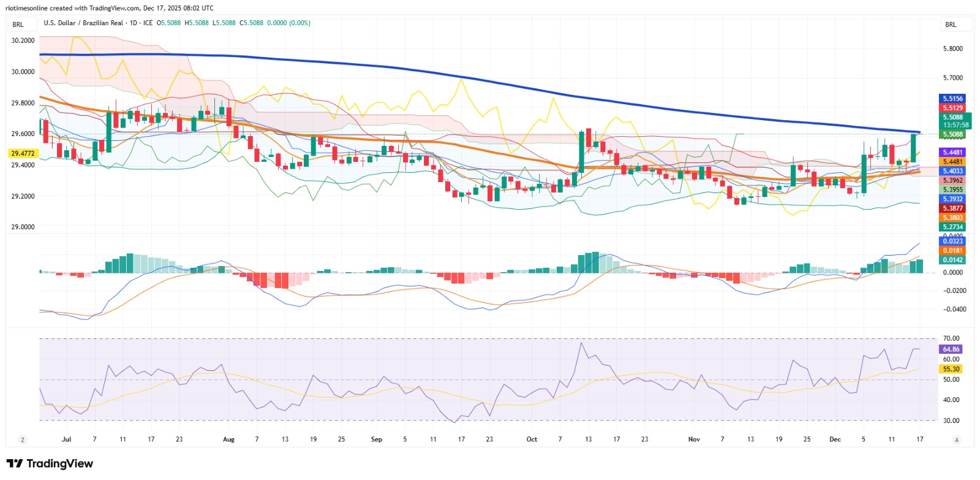Click the Z timezone button at bottom-left

[x=23, y=440]
